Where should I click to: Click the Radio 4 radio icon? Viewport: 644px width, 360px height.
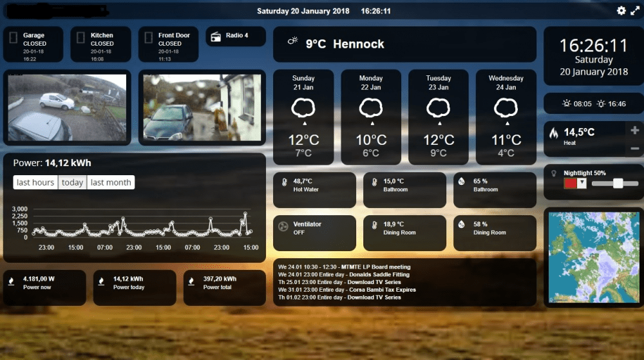(x=216, y=36)
